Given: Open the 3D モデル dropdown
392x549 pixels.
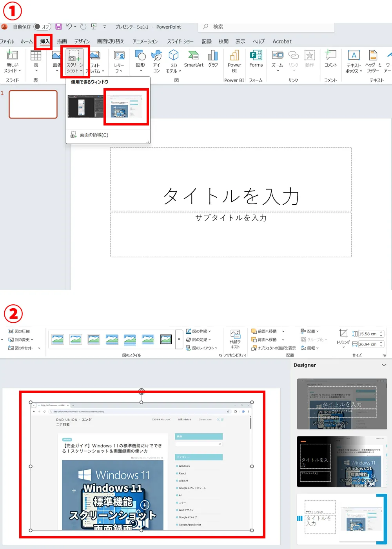Looking at the screenshot, I should point(174,62).
